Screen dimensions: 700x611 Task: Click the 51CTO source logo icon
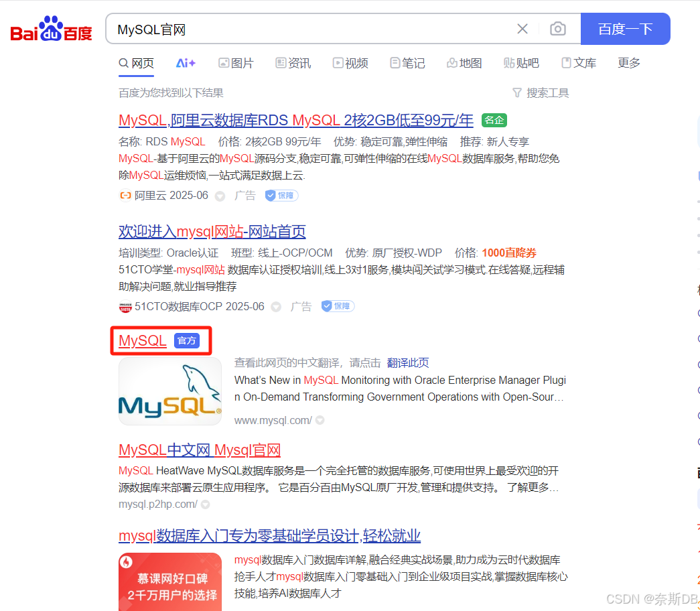(x=125, y=306)
